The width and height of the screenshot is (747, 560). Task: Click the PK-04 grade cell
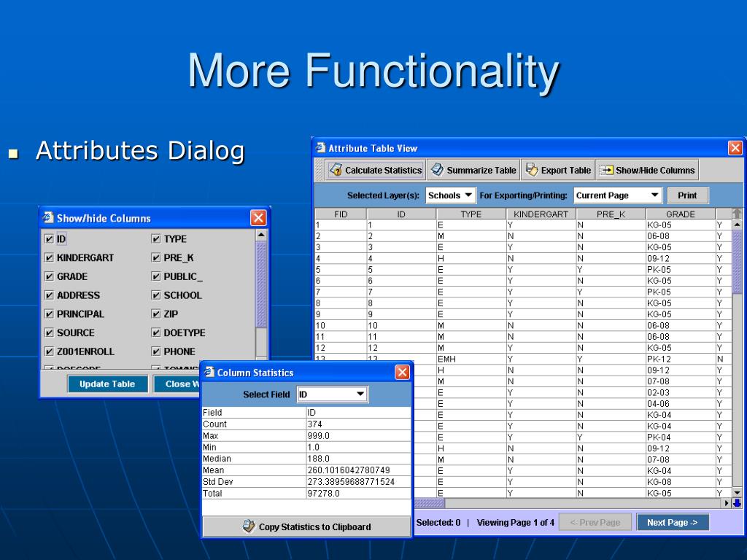(x=681, y=437)
